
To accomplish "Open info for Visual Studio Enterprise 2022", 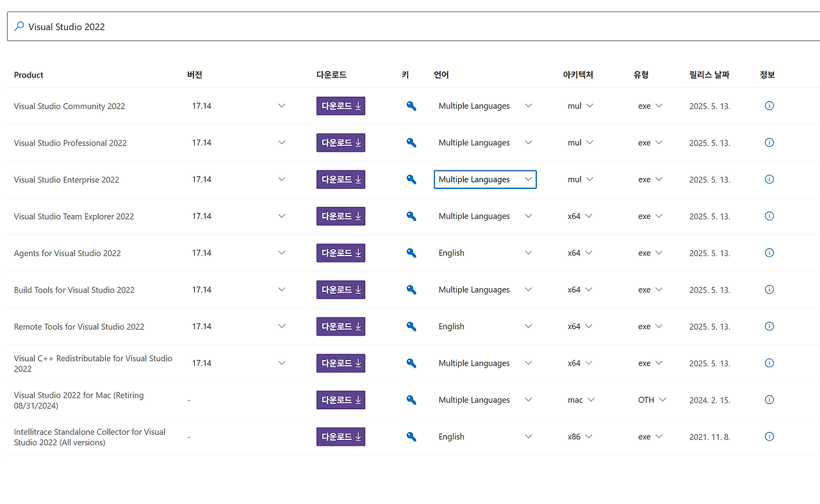I will point(769,179).
